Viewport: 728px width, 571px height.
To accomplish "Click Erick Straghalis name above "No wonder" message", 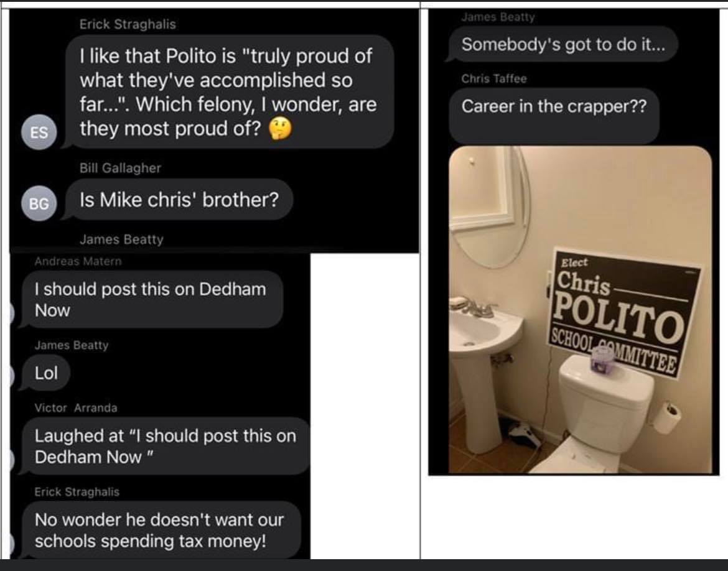I will tap(77, 491).
